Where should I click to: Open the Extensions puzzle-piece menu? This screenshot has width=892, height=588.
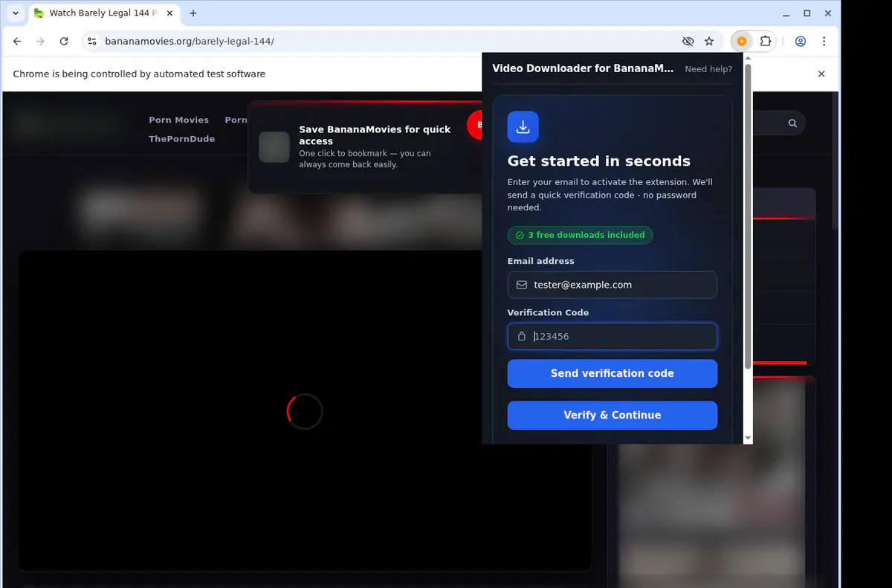pos(766,42)
